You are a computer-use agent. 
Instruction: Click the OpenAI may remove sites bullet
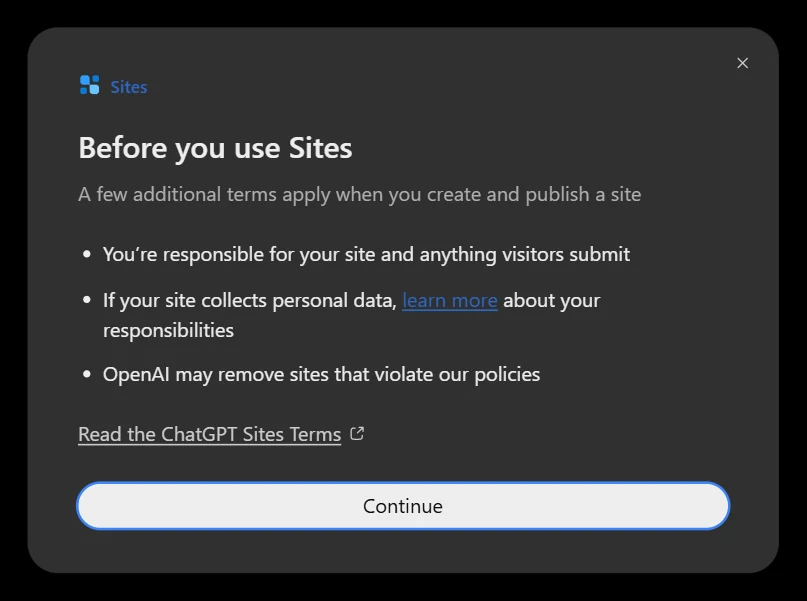click(x=321, y=375)
